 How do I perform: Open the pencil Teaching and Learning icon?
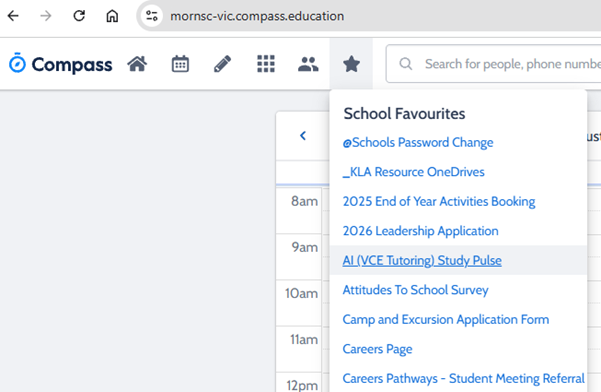tap(222, 64)
